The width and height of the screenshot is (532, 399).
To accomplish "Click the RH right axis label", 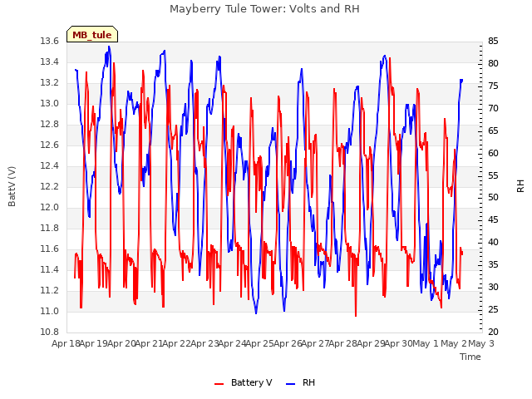I will pyautogui.click(x=520, y=186).
